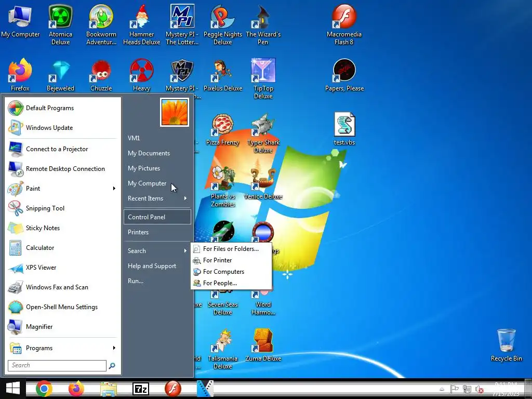Select the Recycle Bin icon
Screen dimensions: 532x399
pos(506,345)
